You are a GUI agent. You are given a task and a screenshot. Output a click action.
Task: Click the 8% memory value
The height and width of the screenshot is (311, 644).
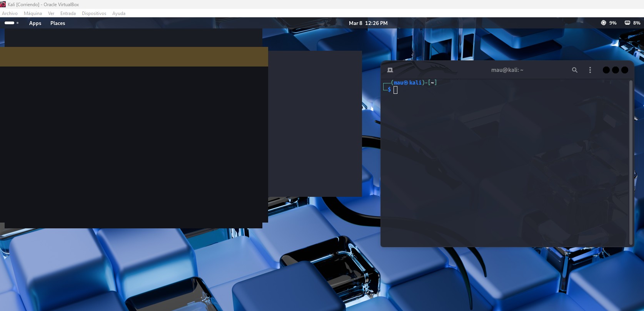(637, 23)
